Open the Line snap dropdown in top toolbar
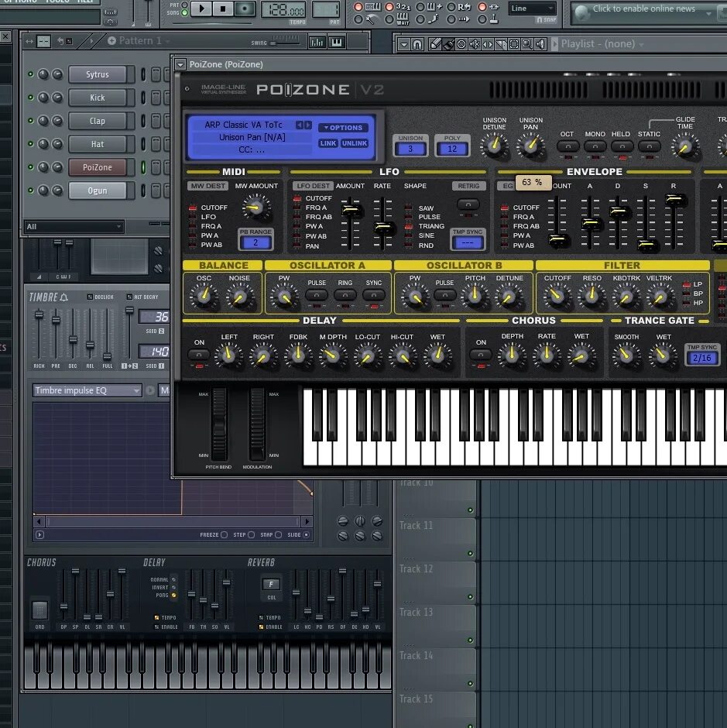The width and height of the screenshot is (727, 728). [532, 9]
